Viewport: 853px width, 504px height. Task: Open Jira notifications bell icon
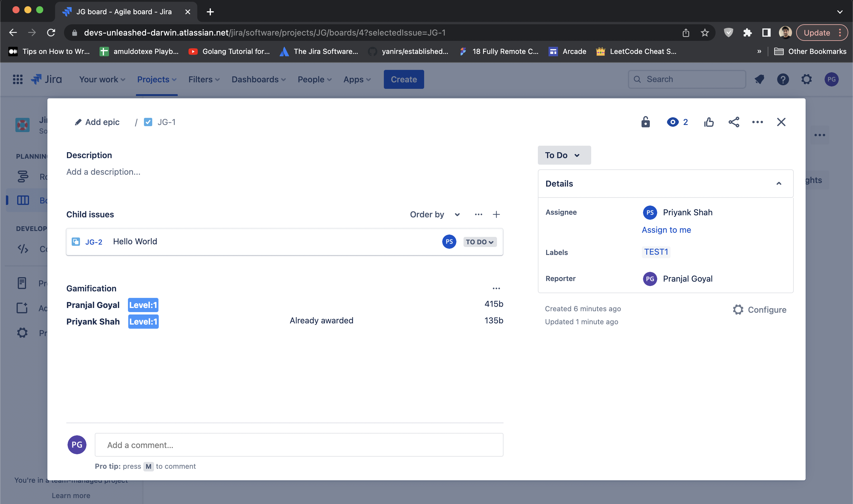(759, 79)
